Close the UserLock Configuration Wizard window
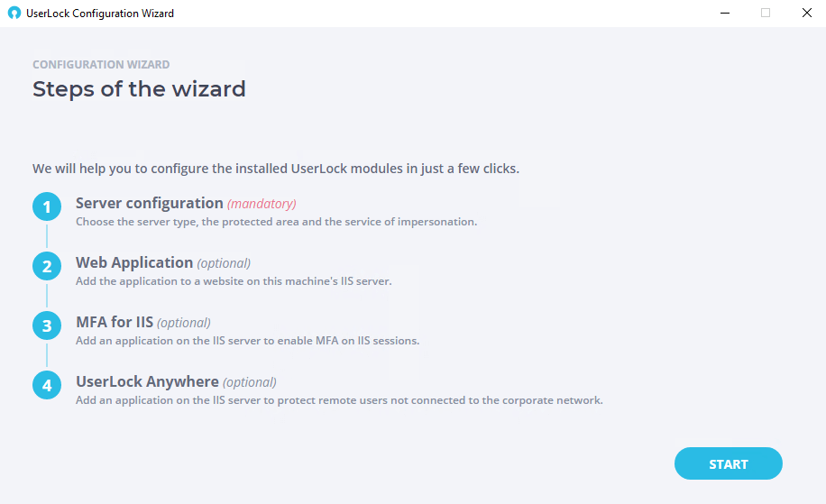The width and height of the screenshot is (826, 504). (x=806, y=14)
